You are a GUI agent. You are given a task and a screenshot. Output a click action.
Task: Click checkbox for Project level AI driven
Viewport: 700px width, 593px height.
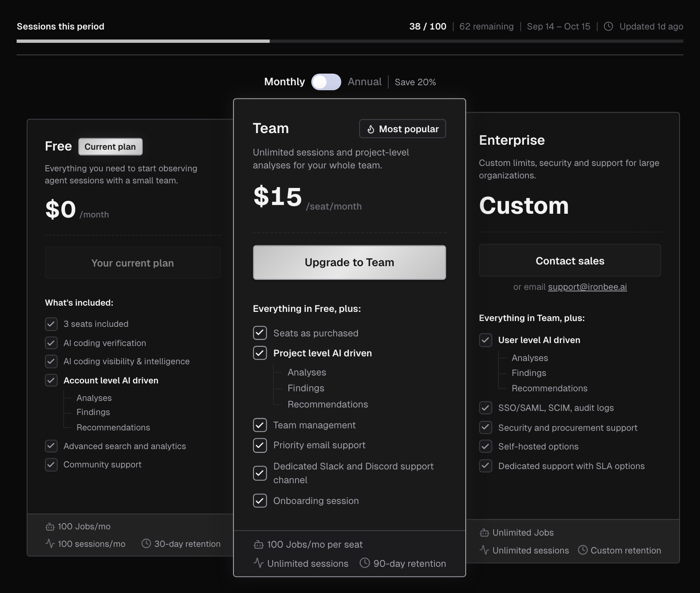tap(260, 353)
